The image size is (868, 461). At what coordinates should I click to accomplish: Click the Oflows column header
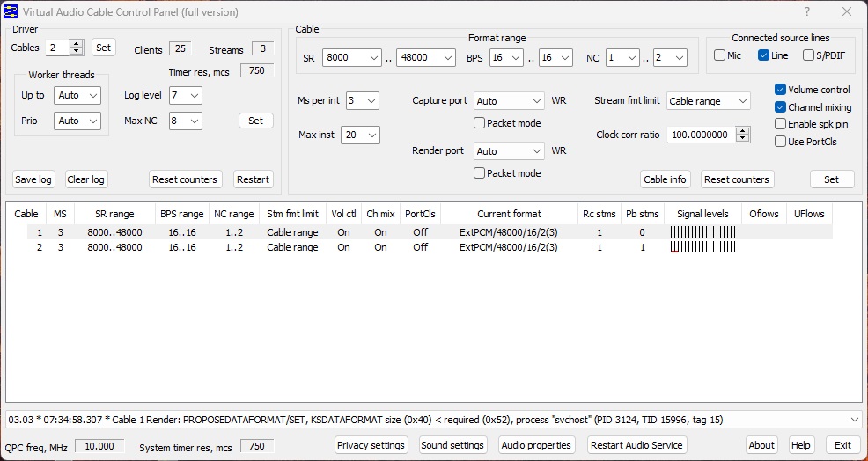764,214
